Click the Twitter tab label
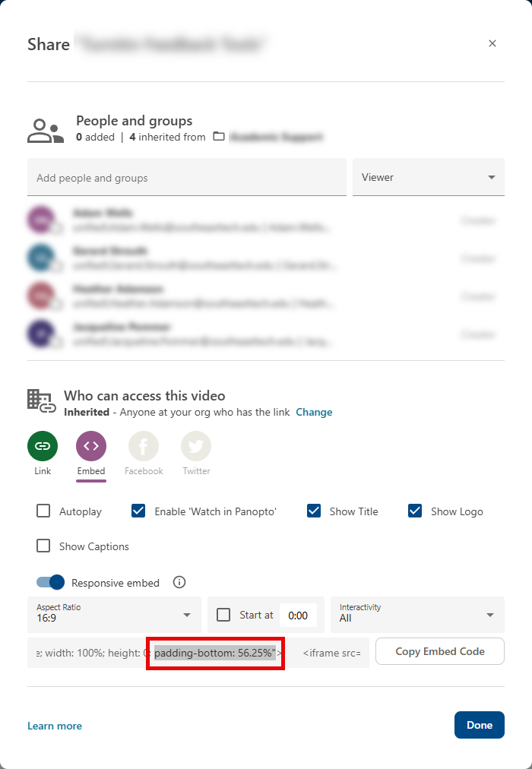Image resolution: width=532 pixels, height=769 pixels. tap(196, 471)
